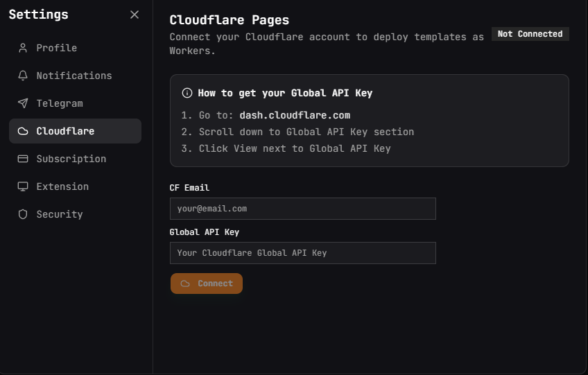Click the Security shield icon
The width and height of the screenshot is (588, 375).
(23, 214)
